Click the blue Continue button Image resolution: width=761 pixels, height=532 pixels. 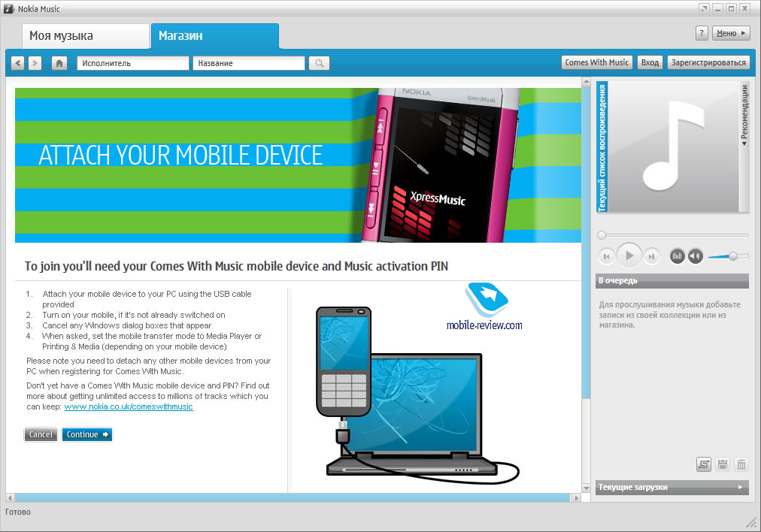tap(87, 434)
